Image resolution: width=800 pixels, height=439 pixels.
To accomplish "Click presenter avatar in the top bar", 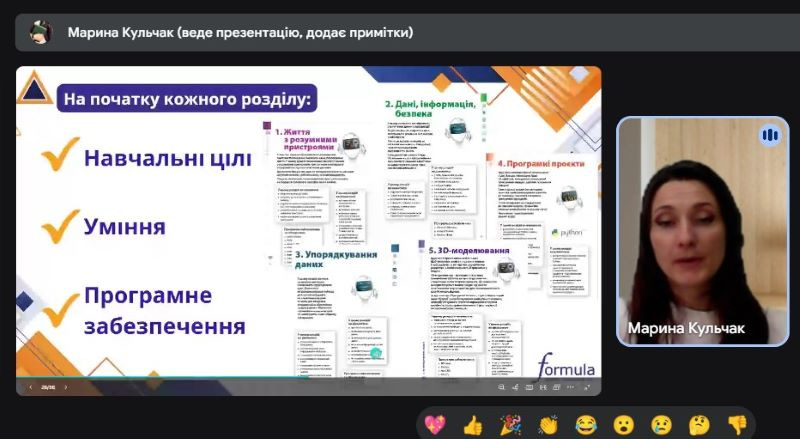I will click(40, 32).
